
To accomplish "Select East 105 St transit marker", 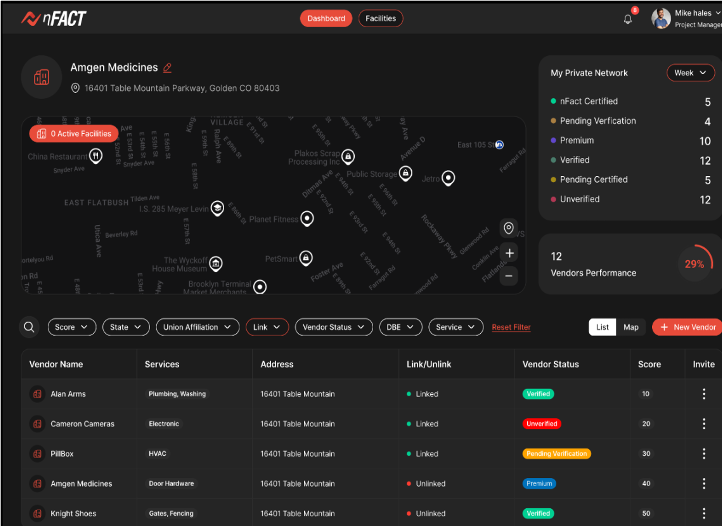I will pos(499,145).
